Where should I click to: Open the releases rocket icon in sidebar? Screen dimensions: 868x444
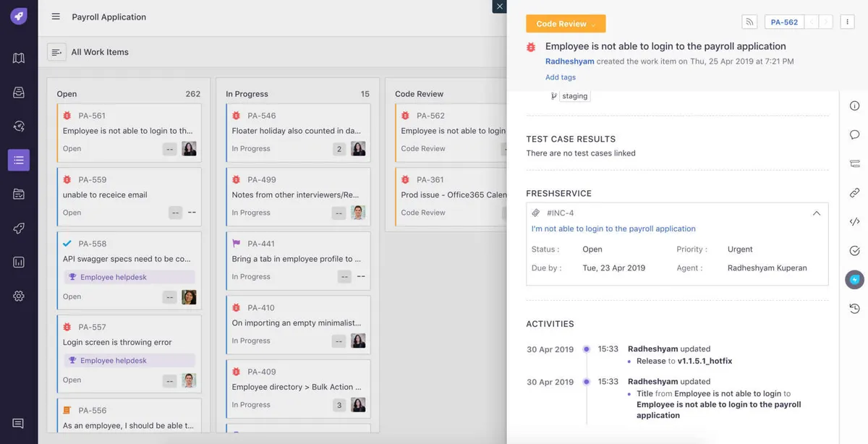coord(19,228)
